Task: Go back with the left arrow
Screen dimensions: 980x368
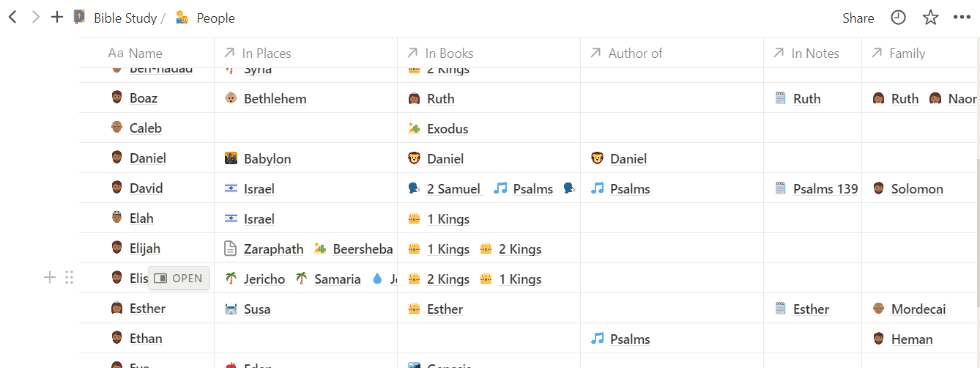Action: [12, 17]
